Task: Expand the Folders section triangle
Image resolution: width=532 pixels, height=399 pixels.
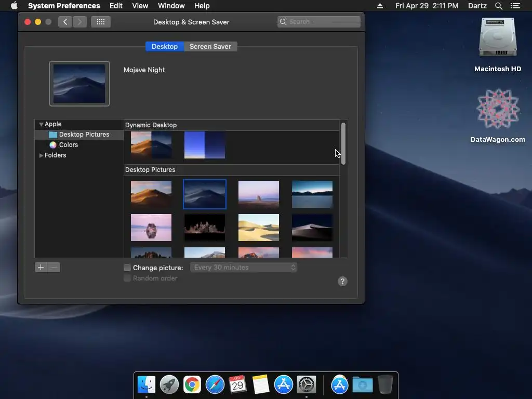Action: [41, 155]
